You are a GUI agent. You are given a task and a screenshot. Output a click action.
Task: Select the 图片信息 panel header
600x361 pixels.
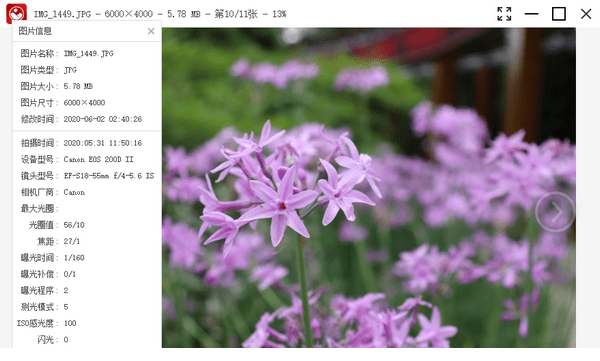point(35,31)
